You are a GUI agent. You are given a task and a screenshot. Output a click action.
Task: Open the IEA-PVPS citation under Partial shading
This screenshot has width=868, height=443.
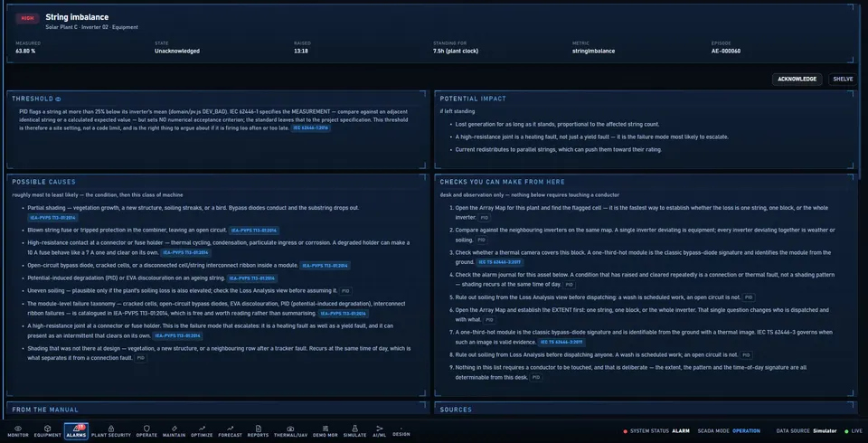coord(52,218)
